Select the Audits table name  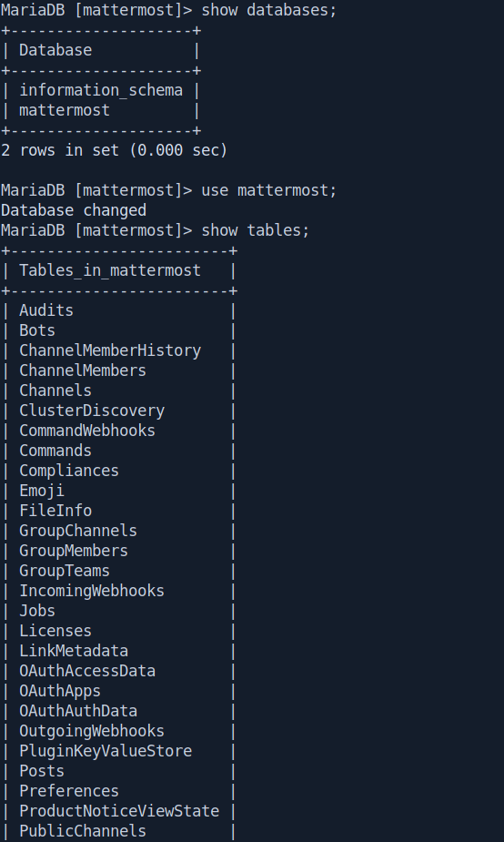tap(46, 310)
